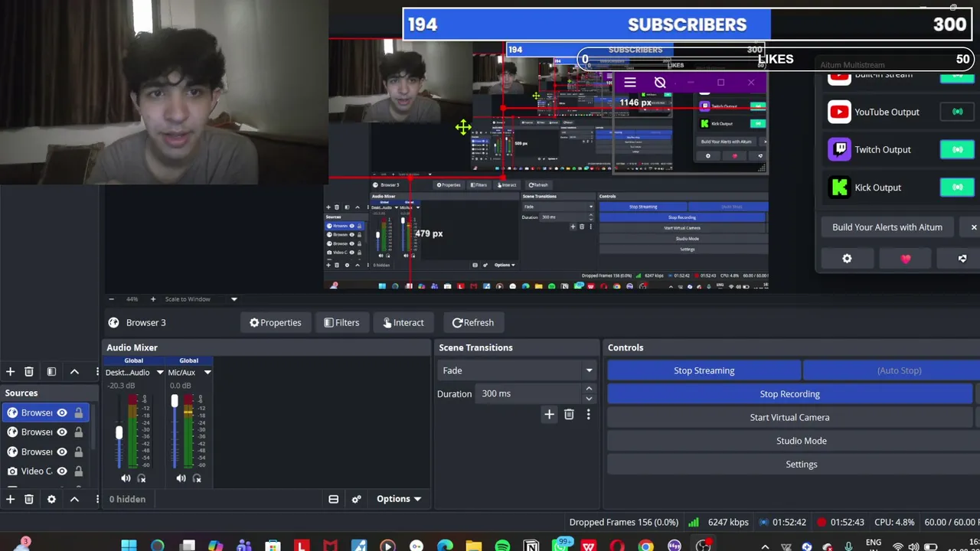980x551 pixels.
Task: Hide the Video Capture source
Action: [x=62, y=471]
